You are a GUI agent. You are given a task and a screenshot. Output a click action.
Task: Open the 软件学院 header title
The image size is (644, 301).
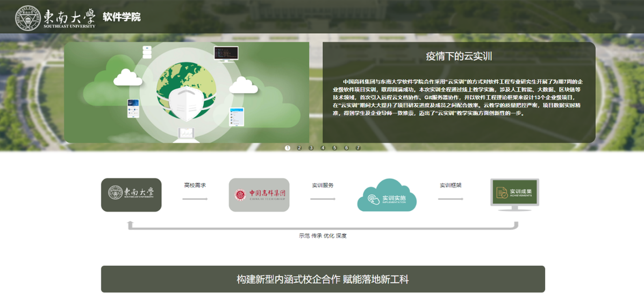pos(121,17)
